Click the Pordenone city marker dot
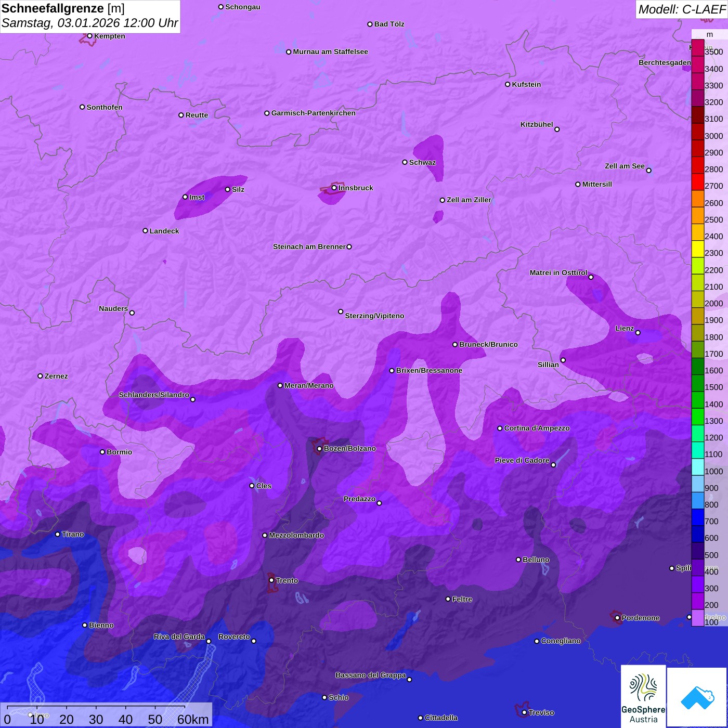The height and width of the screenshot is (728, 728). point(617,618)
